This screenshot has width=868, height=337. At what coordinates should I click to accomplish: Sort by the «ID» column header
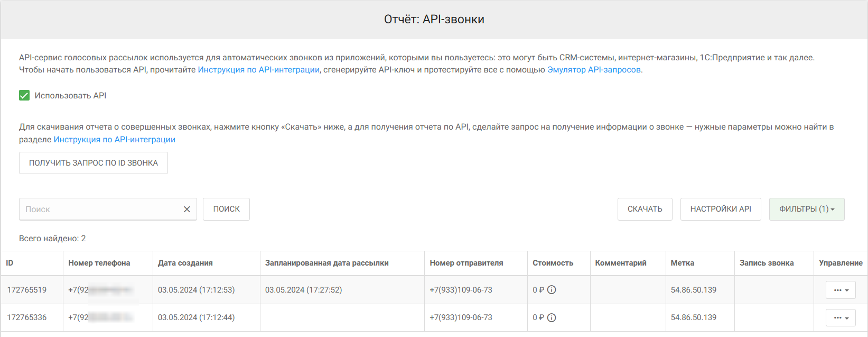[10, 263]
